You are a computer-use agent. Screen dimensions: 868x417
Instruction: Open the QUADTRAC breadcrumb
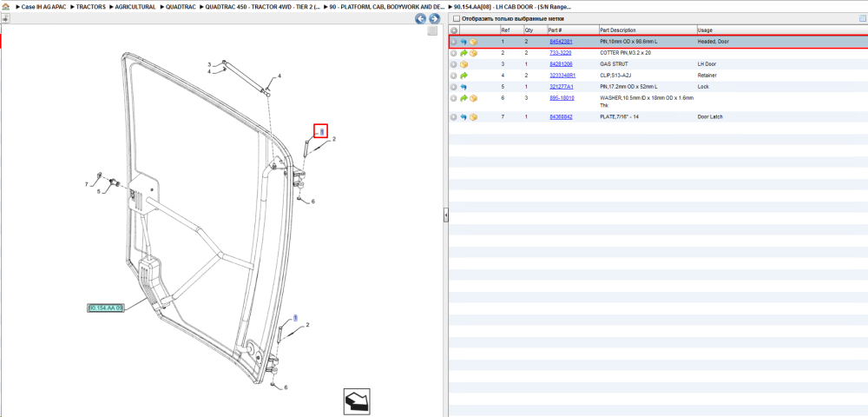181,7
